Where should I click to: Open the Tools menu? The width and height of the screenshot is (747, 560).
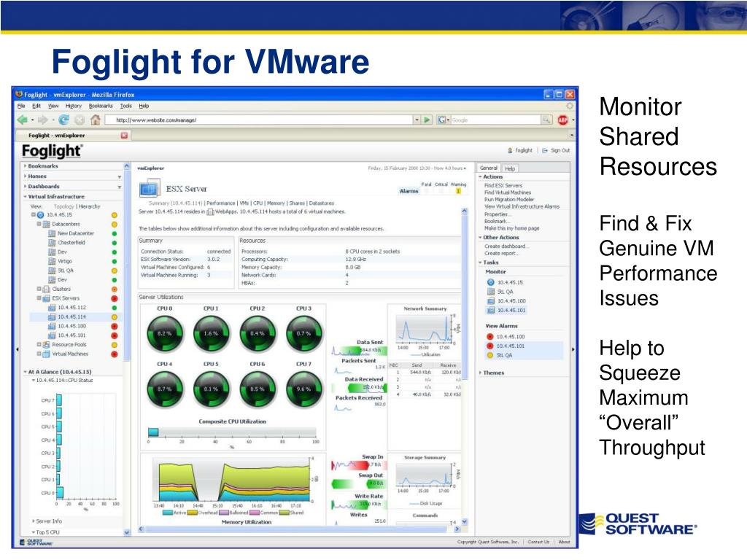click(x=125, y=106)
